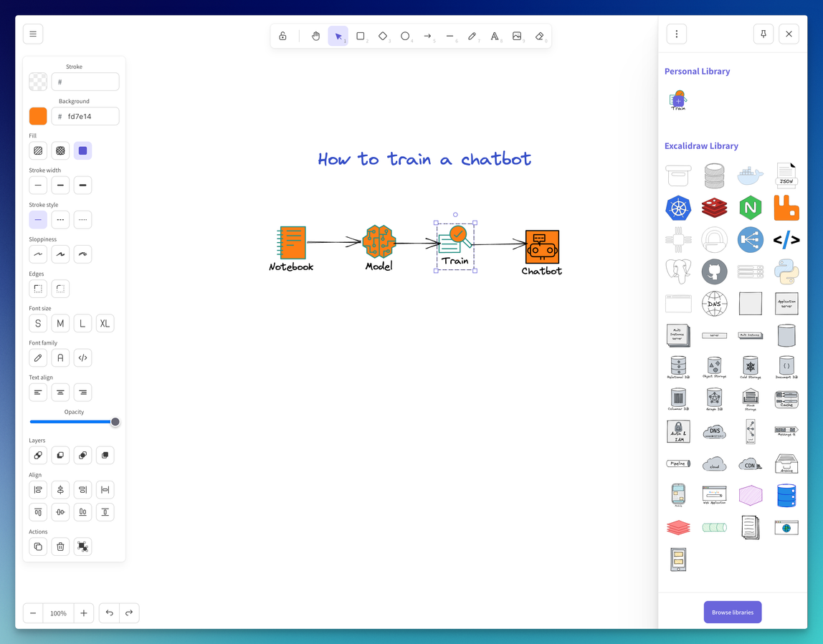Redo the last action
Viewport: 823px width, 644px height.
(129, 613)
